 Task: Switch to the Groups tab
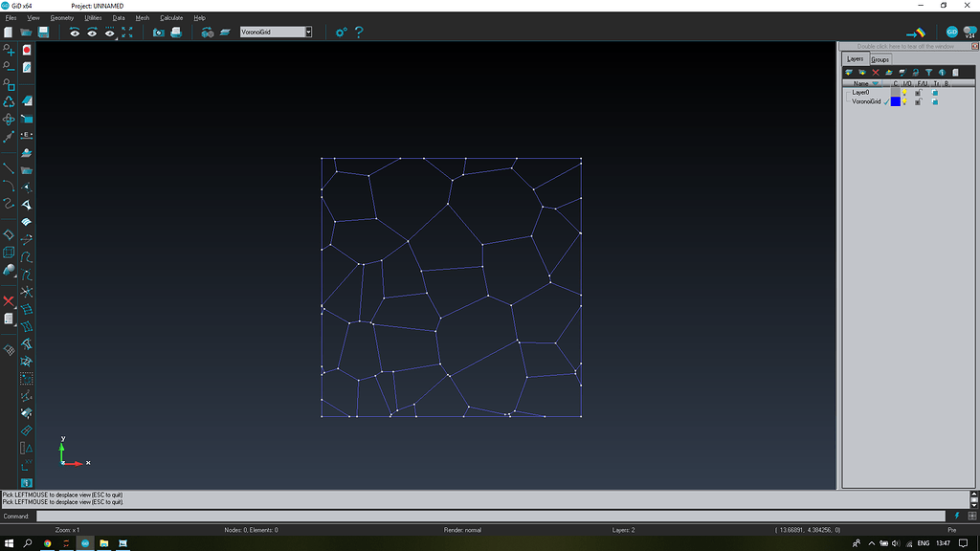pyautogui.click(x=880, y=58)
